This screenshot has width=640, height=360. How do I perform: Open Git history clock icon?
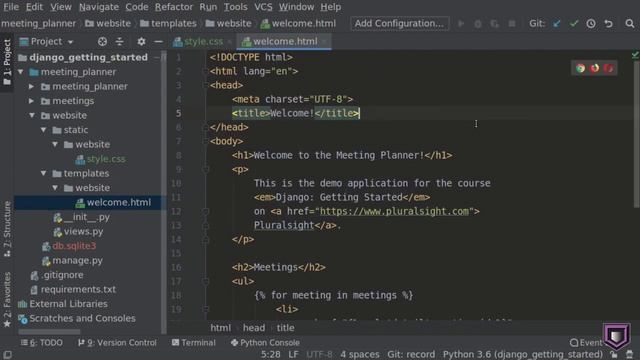coord(591,24)
